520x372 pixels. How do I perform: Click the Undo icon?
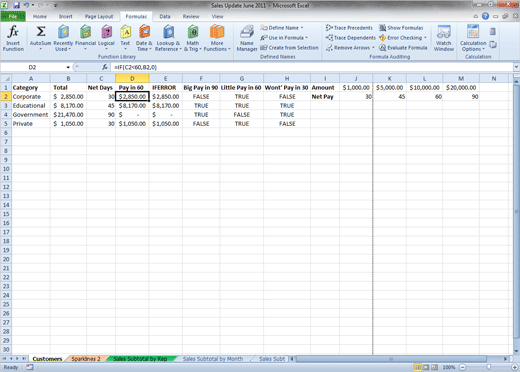[26, 5]
